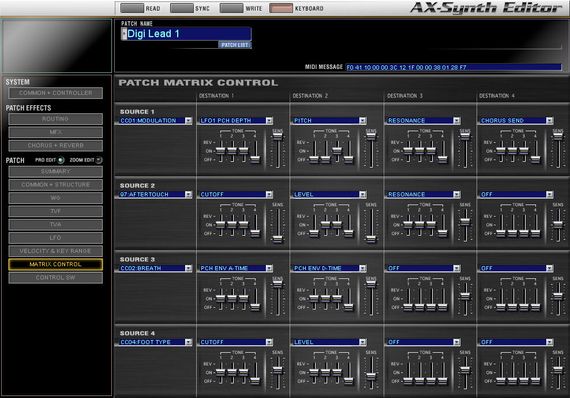This screenshot has width=570, height=398.
Task: Click Source 3 PCH ENV A-TIME sens slider
Action: (x=277, y=284)
